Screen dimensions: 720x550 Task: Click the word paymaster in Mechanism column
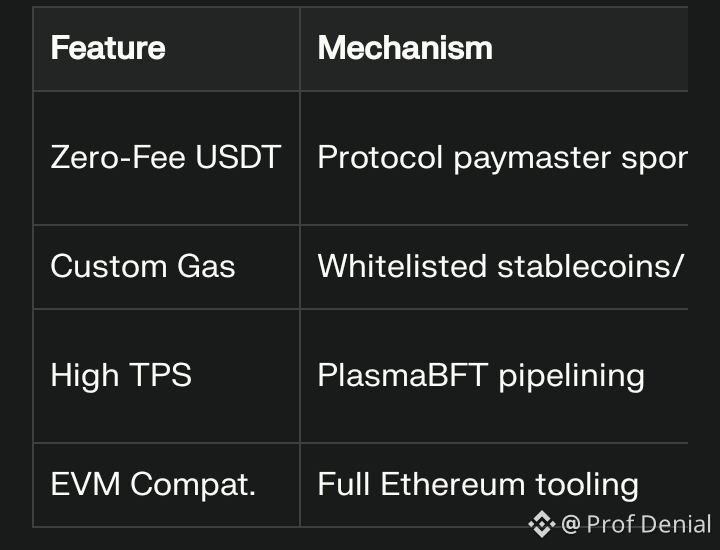point(533,159)
